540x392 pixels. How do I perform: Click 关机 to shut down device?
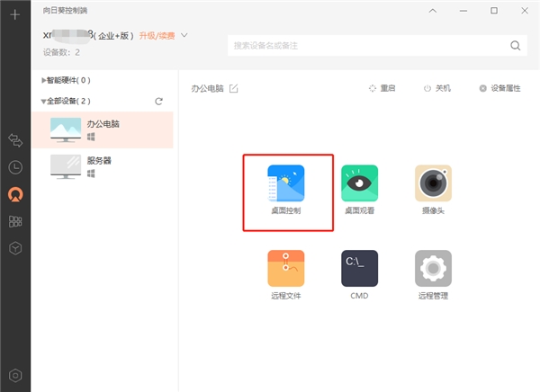pos(436,88)
